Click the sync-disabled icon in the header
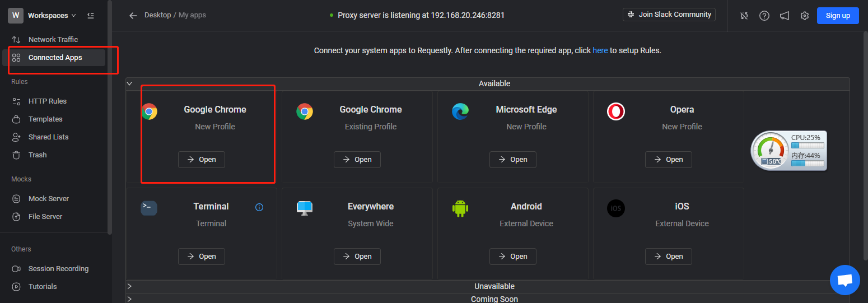 point(744,16)
